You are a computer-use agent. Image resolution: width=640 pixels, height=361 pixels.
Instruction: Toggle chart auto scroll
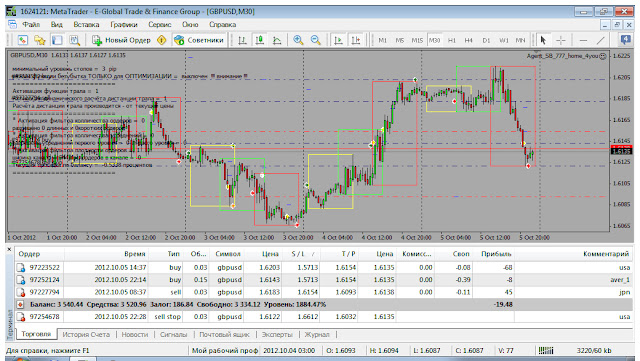pyautogui.click(x=338, y=40)
